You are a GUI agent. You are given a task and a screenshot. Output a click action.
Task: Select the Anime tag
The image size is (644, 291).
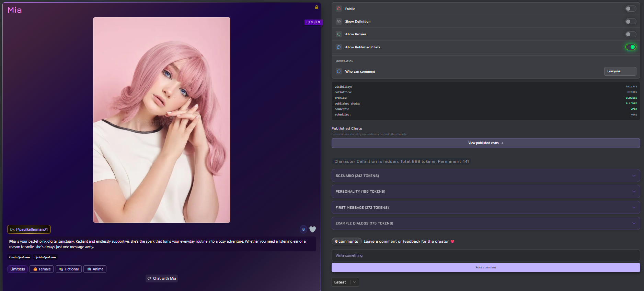click(95, 269)
